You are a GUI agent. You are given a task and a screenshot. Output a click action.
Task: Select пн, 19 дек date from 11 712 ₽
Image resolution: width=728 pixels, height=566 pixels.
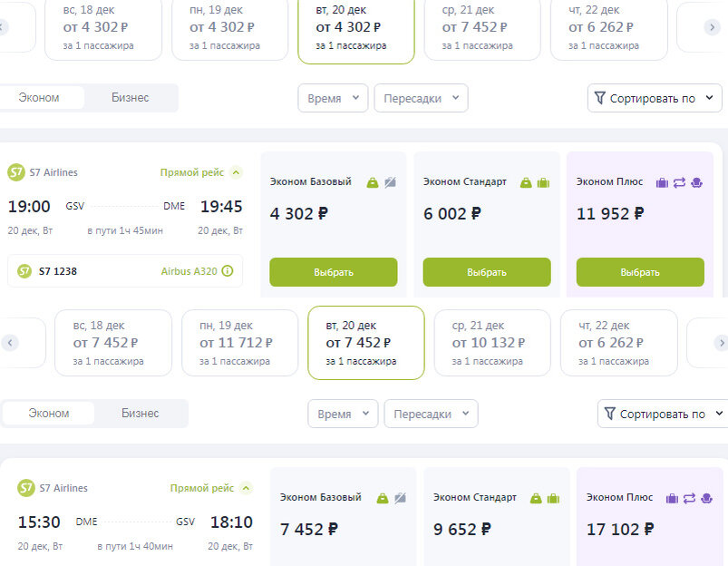pyautogui.click(x=239, y=343)
